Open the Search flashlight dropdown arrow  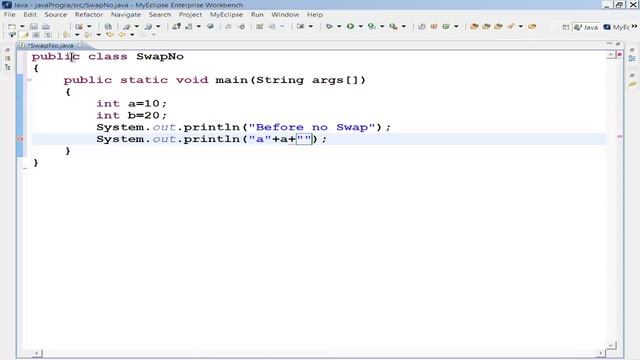pos(521,26)
